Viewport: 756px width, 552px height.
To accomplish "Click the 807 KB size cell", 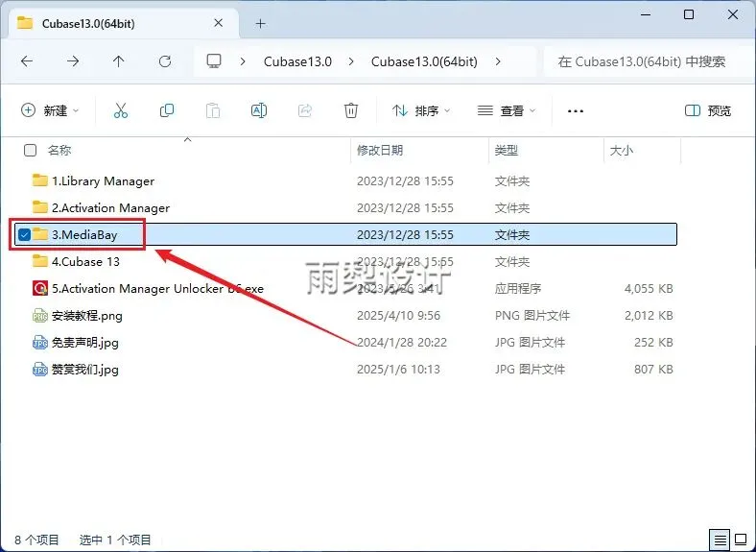I will tap(653, 370).
